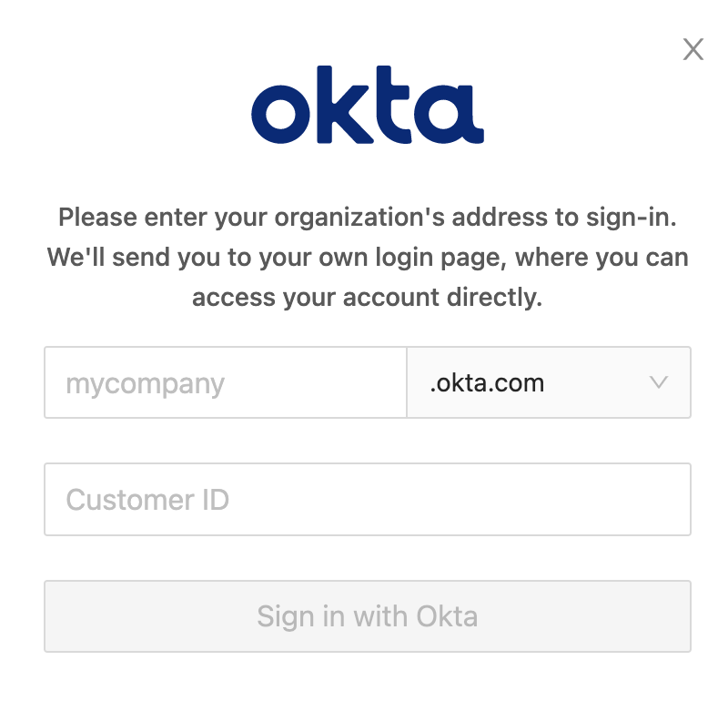The image size is (728, 701).
Task: Click the X icon at top right
Action: [693, 50]
